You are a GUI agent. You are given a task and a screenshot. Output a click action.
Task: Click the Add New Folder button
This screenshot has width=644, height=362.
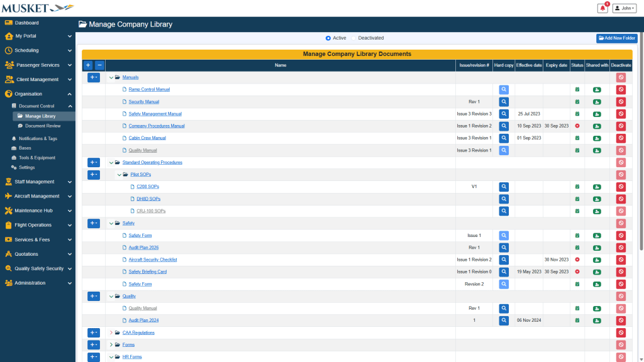[x=616, y=38]
